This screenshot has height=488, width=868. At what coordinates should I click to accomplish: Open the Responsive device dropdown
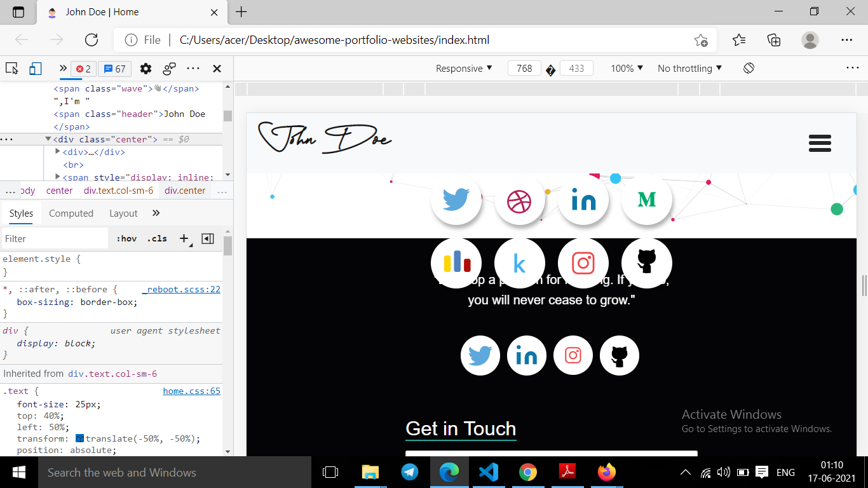coord(463,68)
